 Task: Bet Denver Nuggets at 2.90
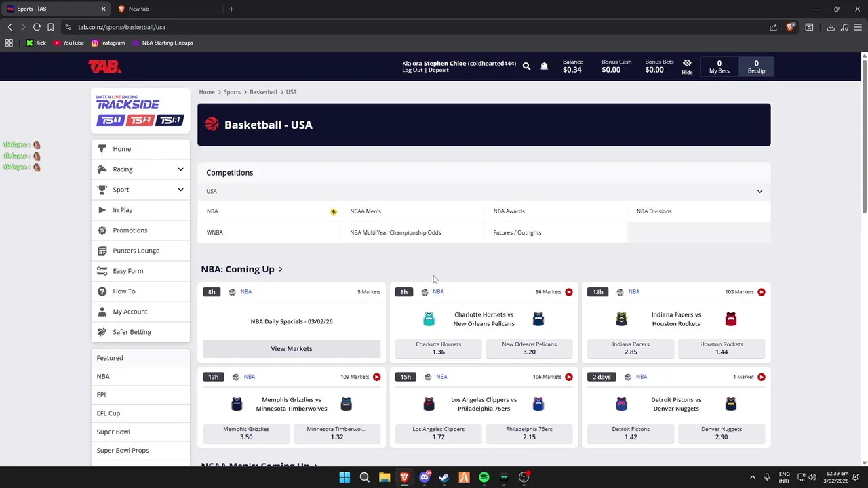(x=722, y=433)
